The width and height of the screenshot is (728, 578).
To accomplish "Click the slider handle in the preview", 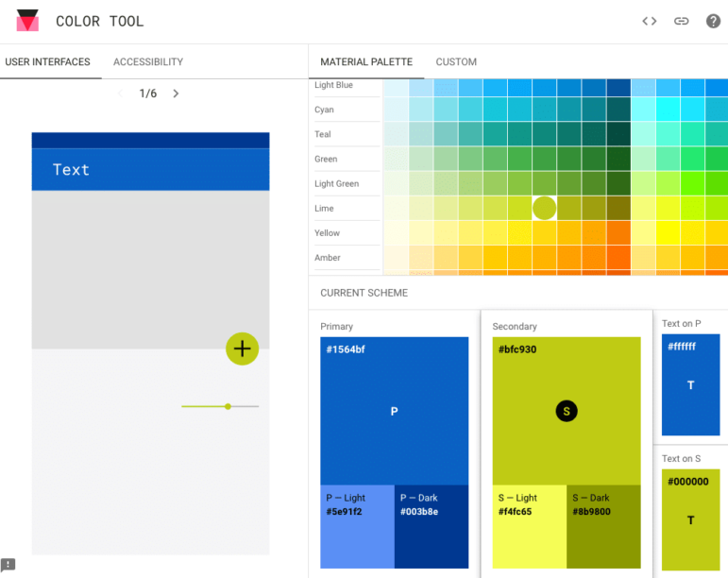I will point(228,406).
